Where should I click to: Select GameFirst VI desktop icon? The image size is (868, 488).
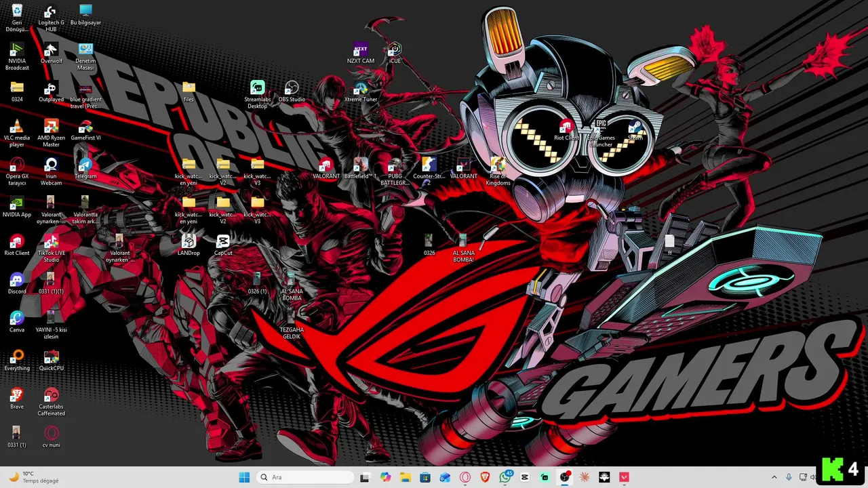(85, 130)
